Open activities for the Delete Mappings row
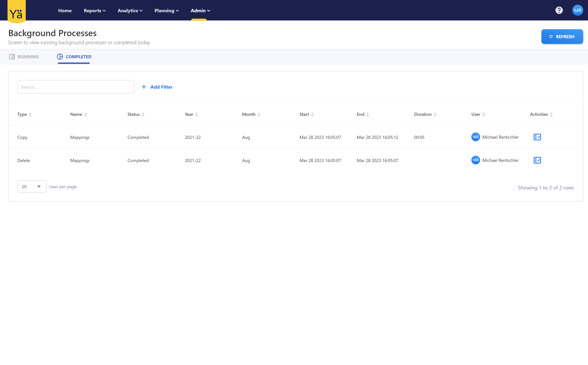Screen dimensions: 588x365 click(x=537, y=160)
